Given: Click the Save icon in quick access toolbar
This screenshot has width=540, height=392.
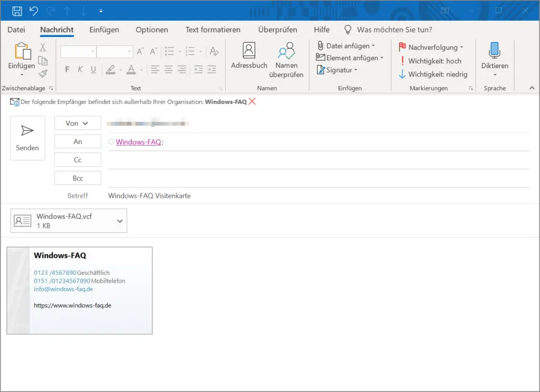Looking at the screenshot, I should click(x=17, y=11).
